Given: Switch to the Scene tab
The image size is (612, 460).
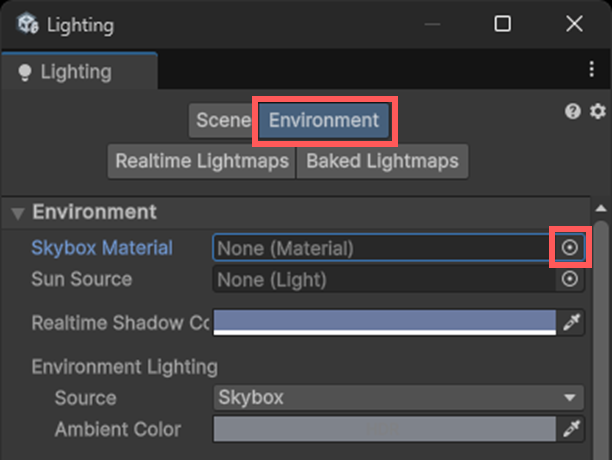Looking at the screenshot, I should coord(223,121).
